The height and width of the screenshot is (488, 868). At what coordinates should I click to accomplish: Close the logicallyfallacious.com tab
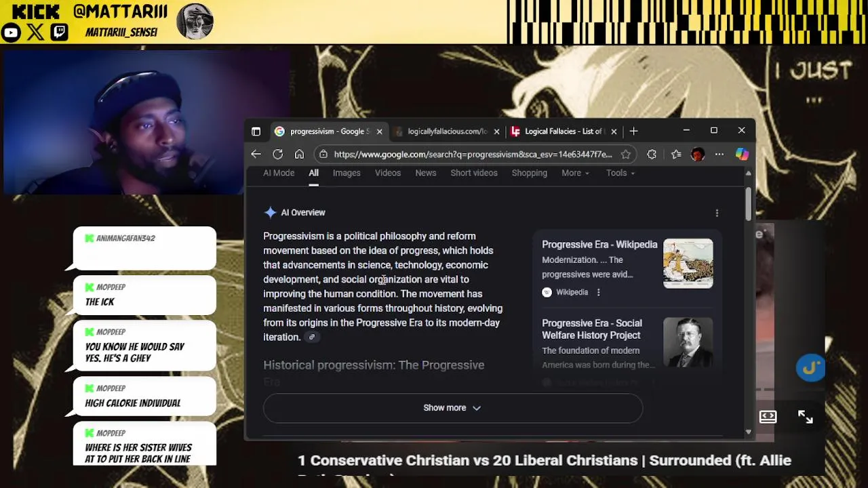coord(496,131)
